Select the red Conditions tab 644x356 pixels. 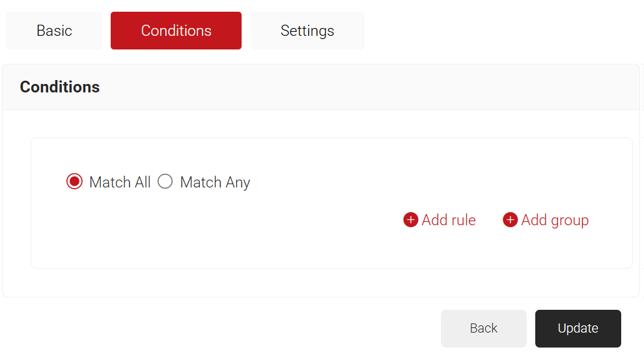pos(176,31)
